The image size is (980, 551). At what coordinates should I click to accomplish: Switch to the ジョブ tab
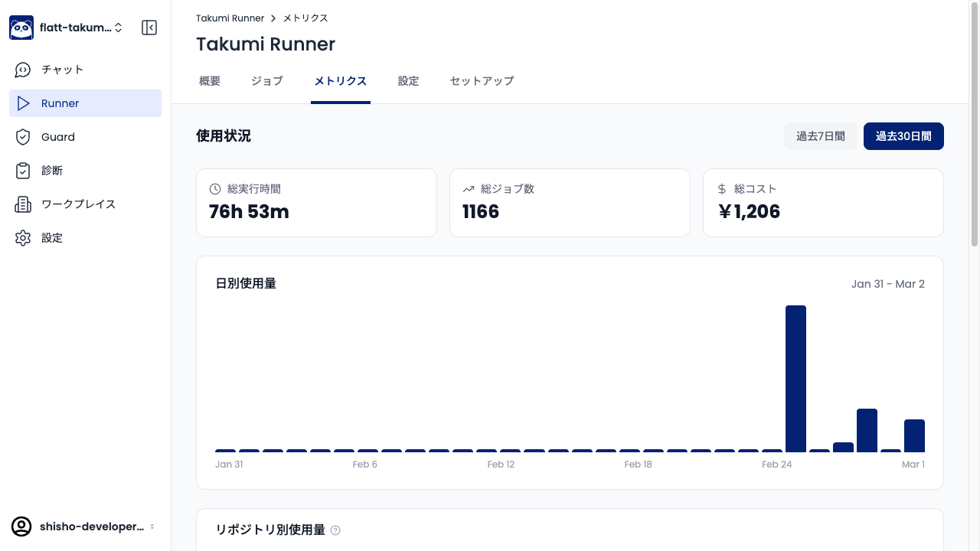click(266, 81)
